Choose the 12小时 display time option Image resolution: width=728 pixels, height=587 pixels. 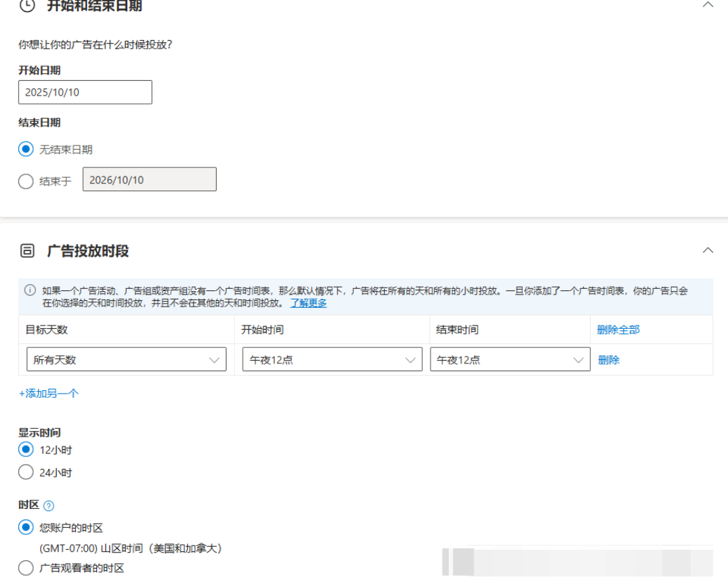pyautogui.click(x=26, y=449)
